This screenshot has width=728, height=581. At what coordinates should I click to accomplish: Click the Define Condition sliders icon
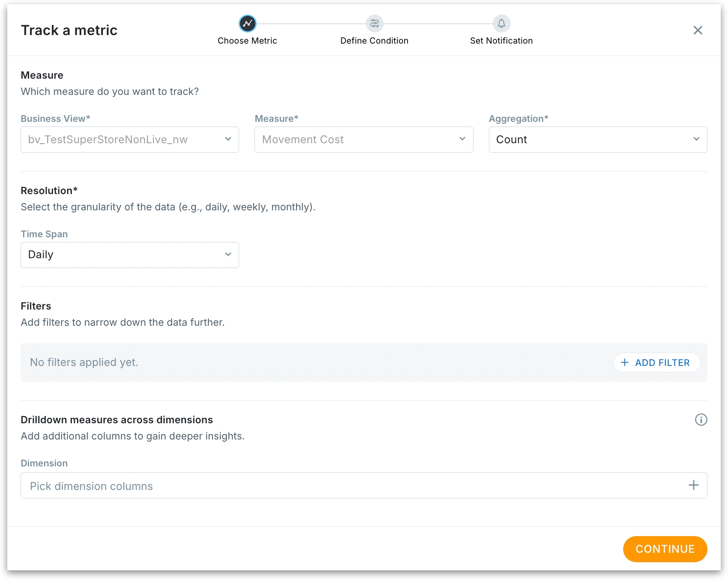tap(374, 24)
